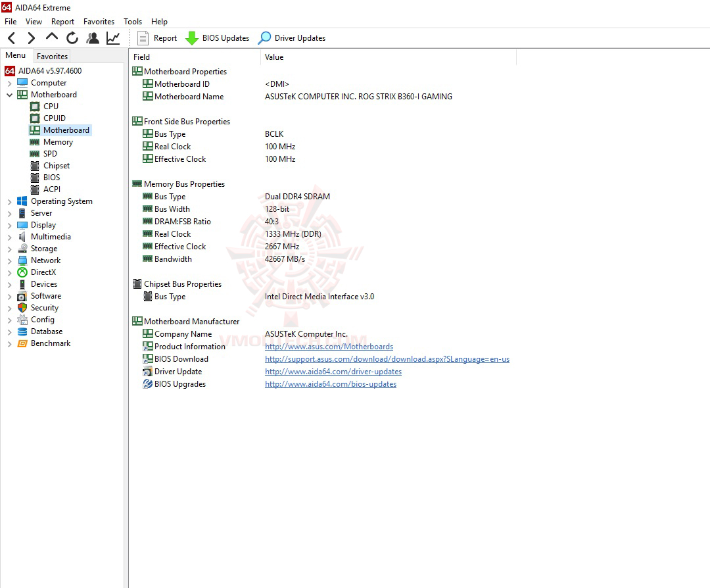
Task: Click the Config gear icon
Action: [x=22, y=320]
